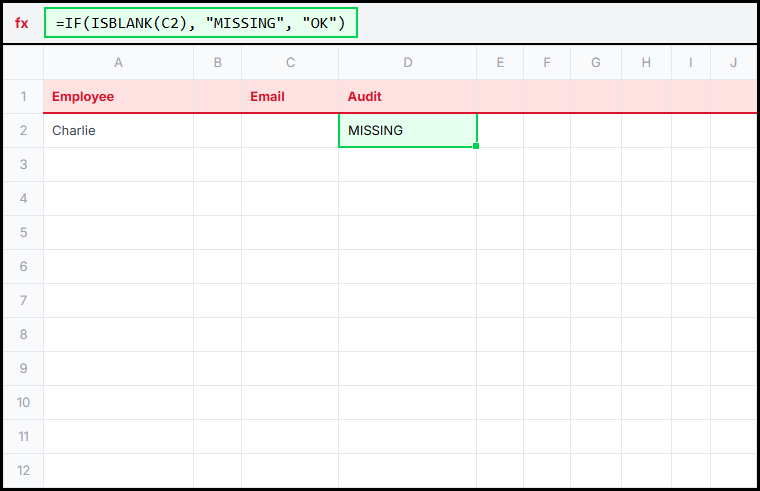Select column E header
Viewport: 760px width, 491px height.
[x=500, y=63]
